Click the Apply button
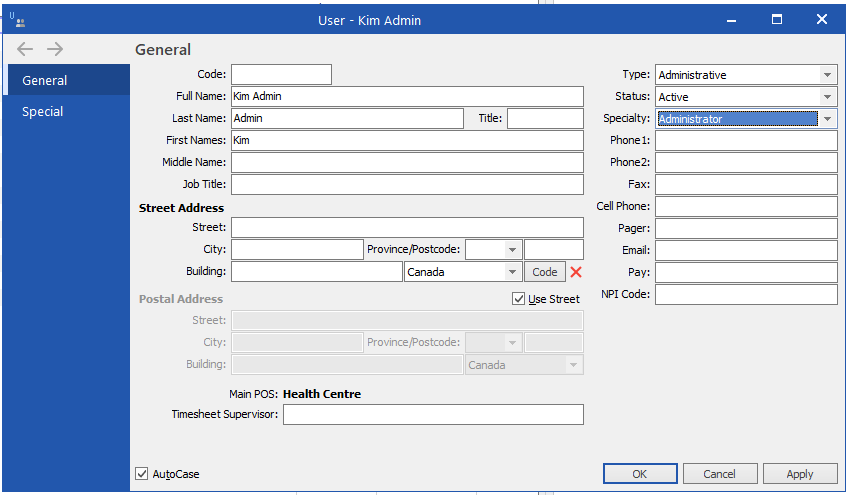The width and height of the screenshot is (850, 495). (x=800, y=474)
